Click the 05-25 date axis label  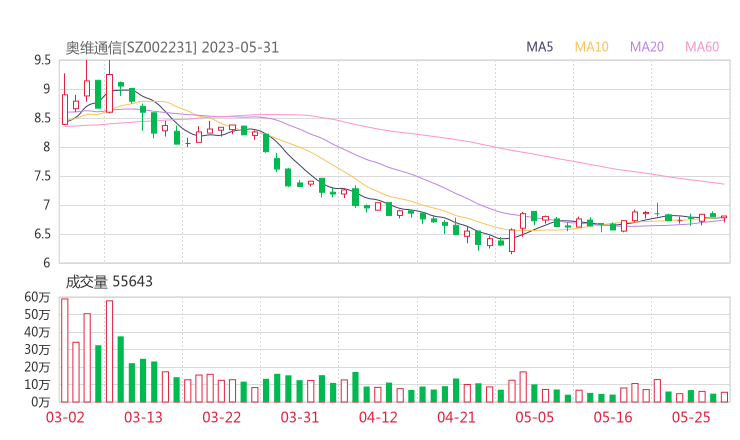pyautogui.click(x=691, y=417)
